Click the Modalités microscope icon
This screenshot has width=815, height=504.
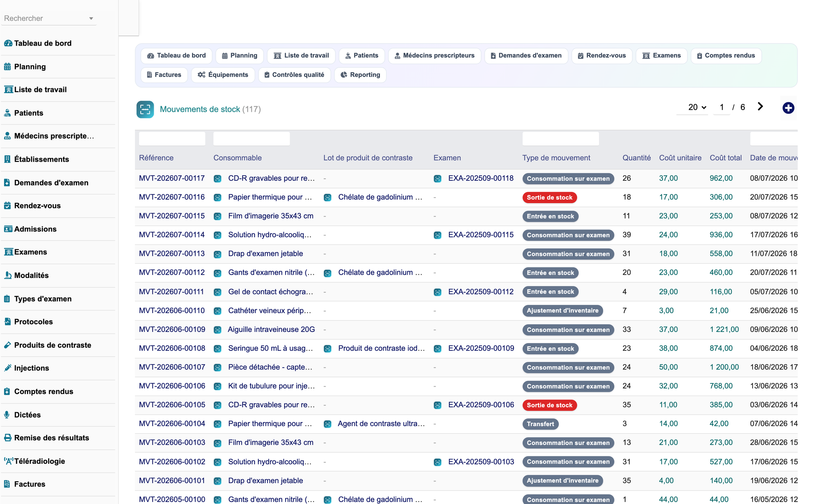[x=8, y=275]
